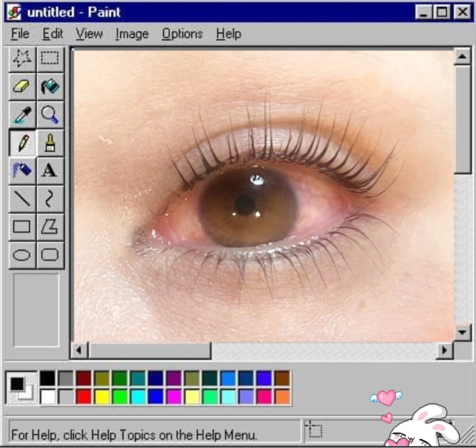Pick the bright red color swatch
The width and height of the screenshot is (476, 448).
(84, 396)
